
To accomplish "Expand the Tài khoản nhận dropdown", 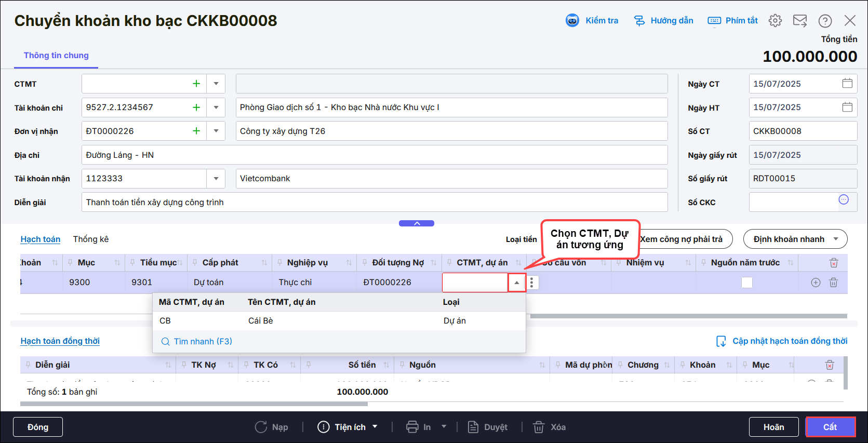I will coord(216,179).
